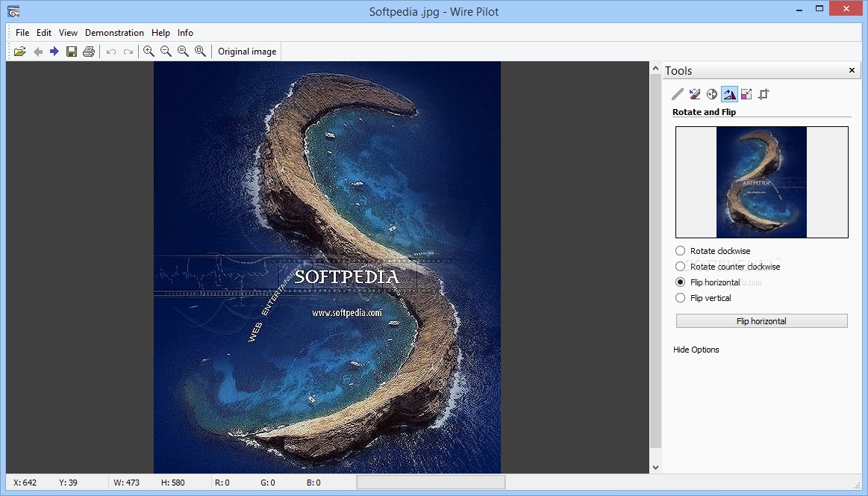The image size is (868, 496).
Task: Print the image using the printer icon
Action: 89,52
